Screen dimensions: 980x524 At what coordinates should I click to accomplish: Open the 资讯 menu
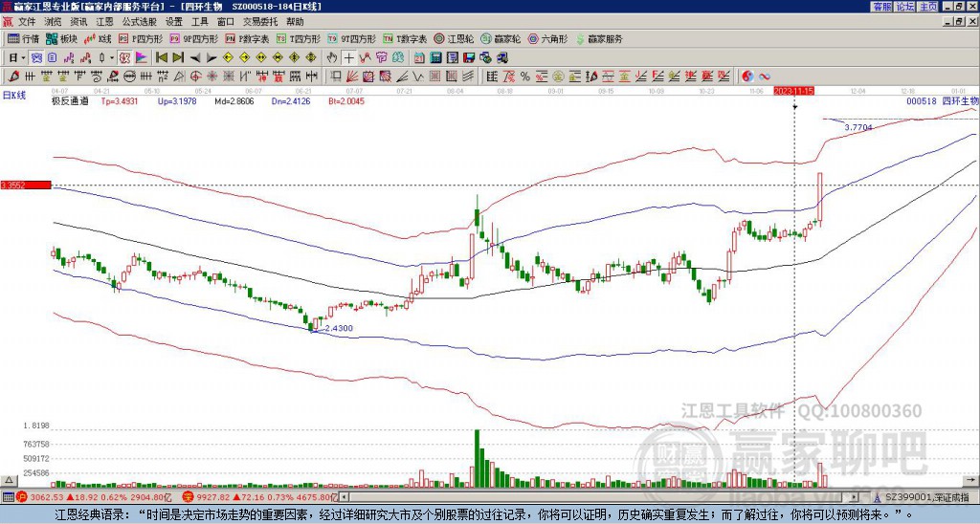(x=78, y=22)
